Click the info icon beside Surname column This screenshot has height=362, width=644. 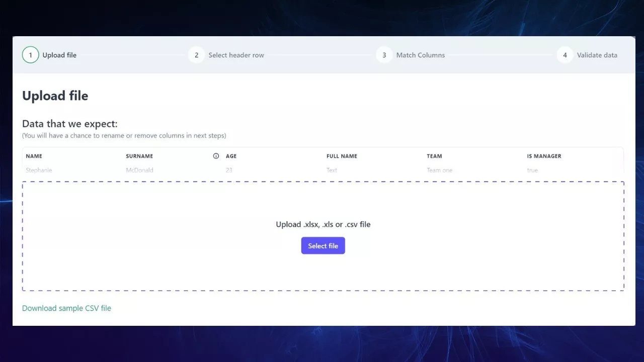click(216, 156)
